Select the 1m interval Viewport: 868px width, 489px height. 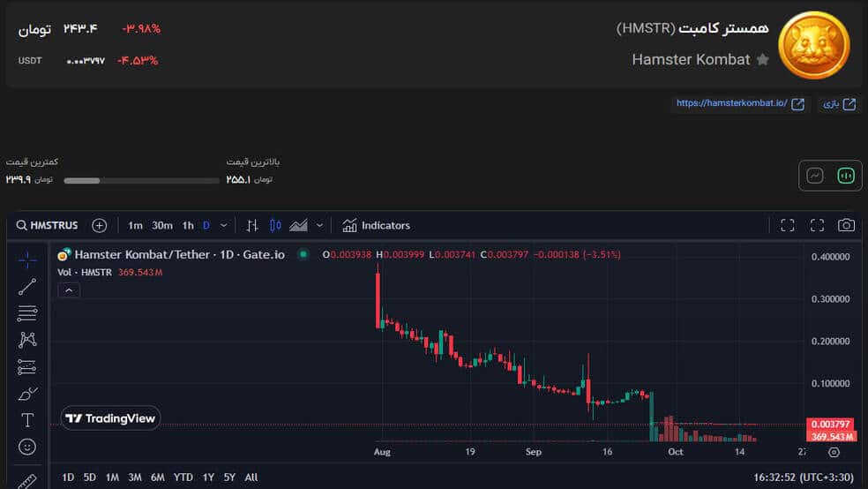(135, 225)
